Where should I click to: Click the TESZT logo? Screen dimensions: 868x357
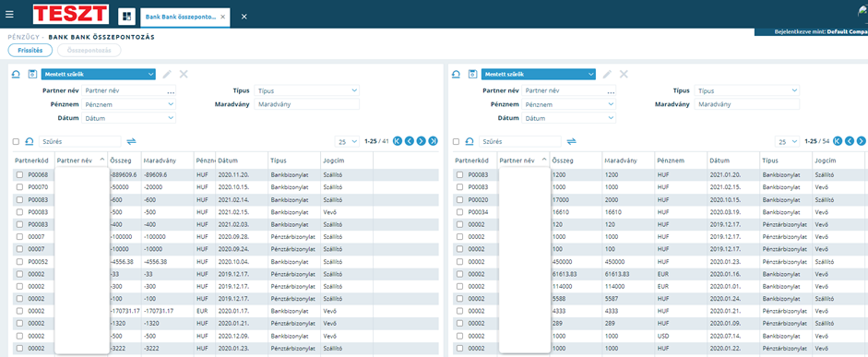[x=71, y=15]
